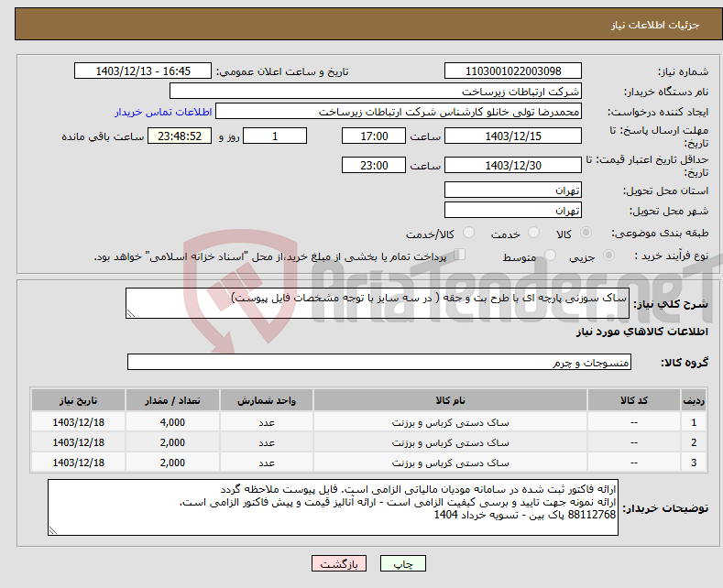
Task: Click the need date 1403/12/18 in row 1
Action: (x=79, y=422)
